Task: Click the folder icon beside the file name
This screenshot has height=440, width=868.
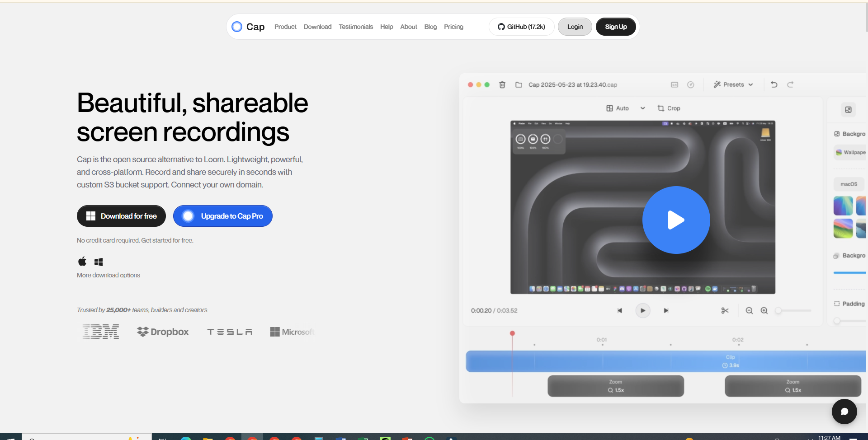Action: click(x=519, y=84)
